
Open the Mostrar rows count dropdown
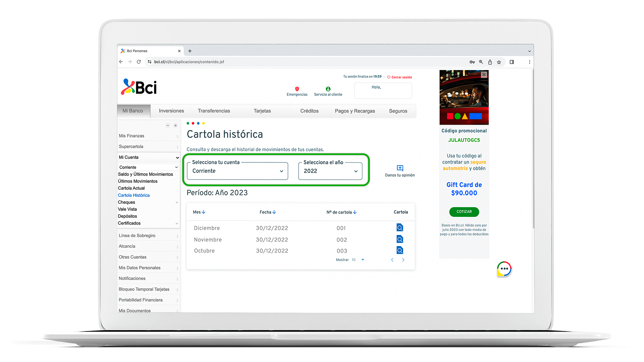[363, 260]
